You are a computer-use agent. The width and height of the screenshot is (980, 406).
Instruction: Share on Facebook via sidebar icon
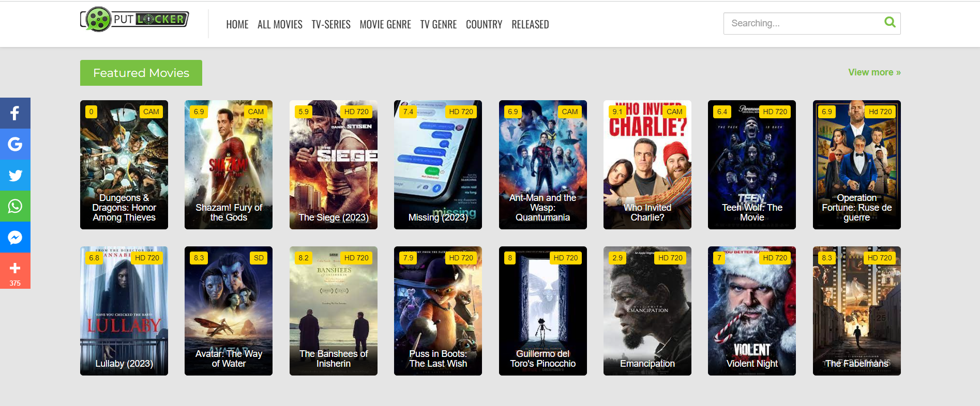(x=15, y=113)
